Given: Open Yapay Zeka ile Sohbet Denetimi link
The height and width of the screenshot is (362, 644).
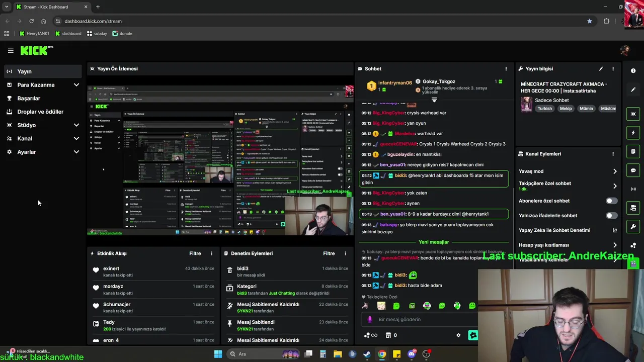Looking at the screenshot, I should (568, 230).
